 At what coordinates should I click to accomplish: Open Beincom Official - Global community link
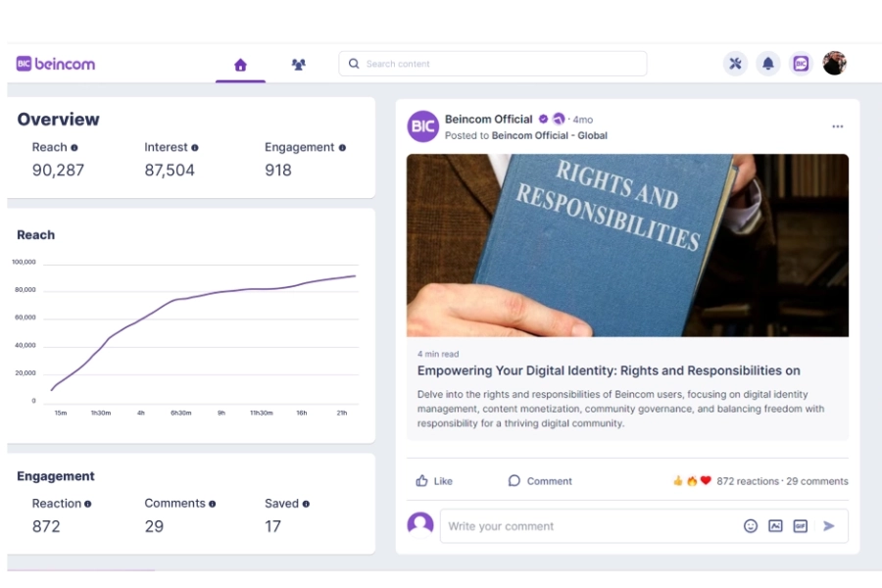click(x=549, y=135)
